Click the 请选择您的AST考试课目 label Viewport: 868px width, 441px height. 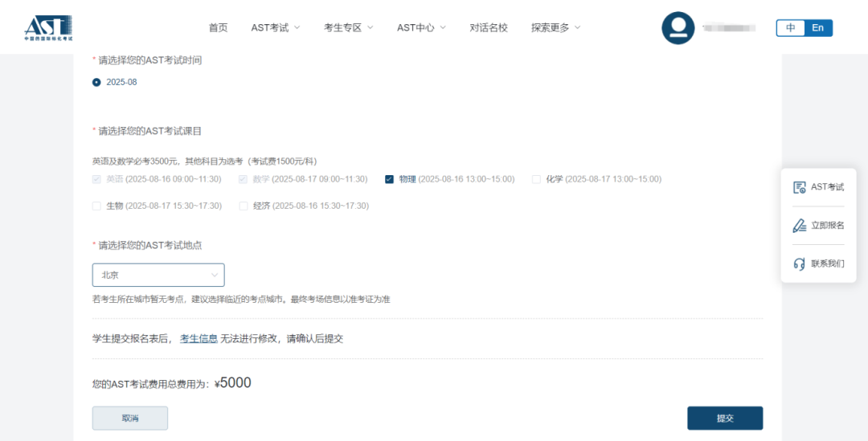click(150, 131)
